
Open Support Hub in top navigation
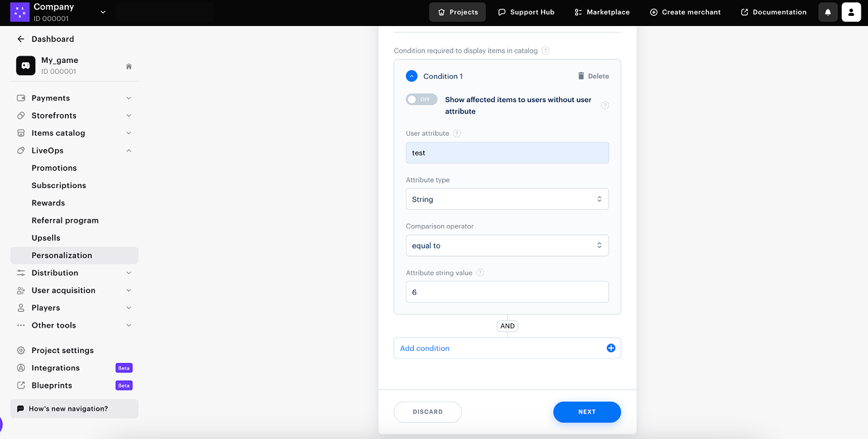point(526,12)
